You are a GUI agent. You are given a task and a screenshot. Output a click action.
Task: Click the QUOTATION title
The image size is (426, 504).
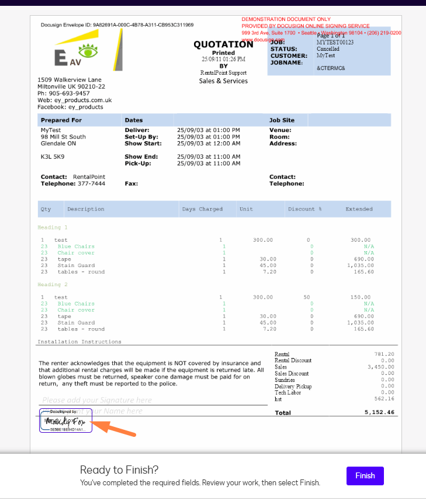coord(223,44)
